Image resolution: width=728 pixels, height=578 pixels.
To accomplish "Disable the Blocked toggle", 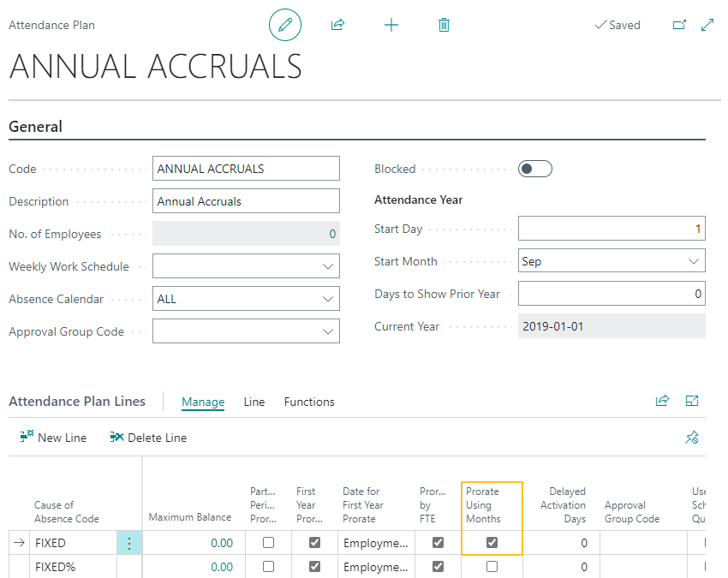I will 534,169.
